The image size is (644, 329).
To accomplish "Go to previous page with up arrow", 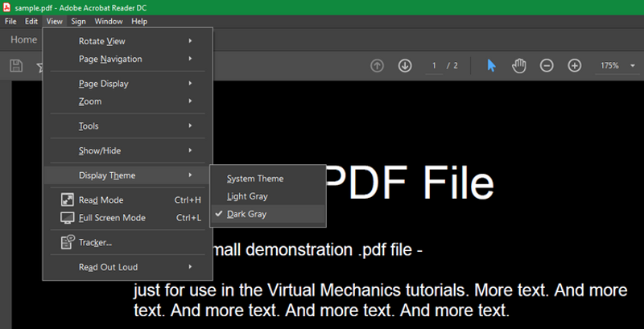I will point(377,66).
